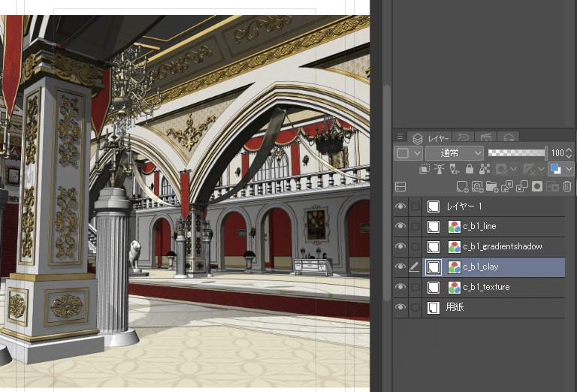
Task: Click the c_b1_line layer thumbnail
Action: point(434,226)
